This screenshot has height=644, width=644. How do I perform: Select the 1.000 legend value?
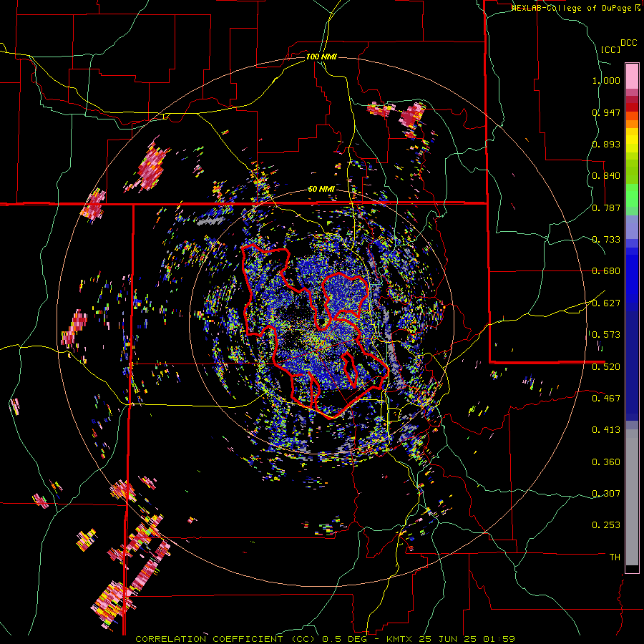[606, 80]
